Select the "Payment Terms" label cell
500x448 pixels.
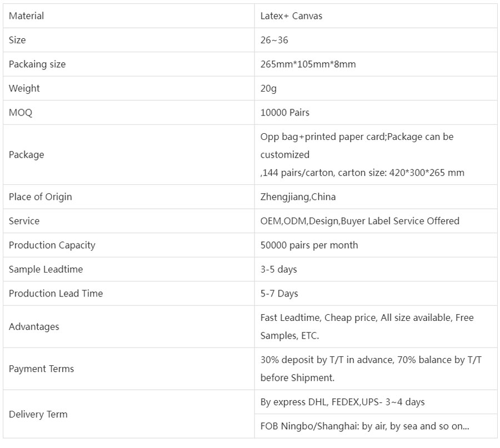point(41,369)
